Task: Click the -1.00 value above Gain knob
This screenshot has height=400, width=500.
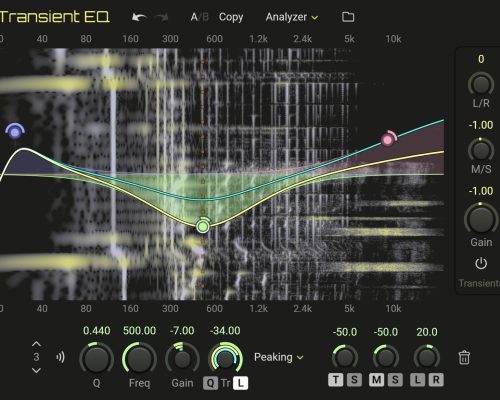Action: [x=481, y=191]
